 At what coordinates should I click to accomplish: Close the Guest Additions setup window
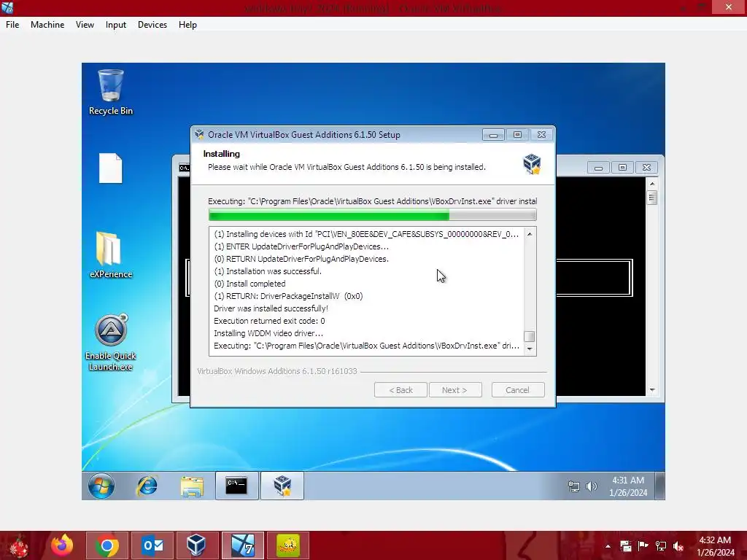click(542, 135)
